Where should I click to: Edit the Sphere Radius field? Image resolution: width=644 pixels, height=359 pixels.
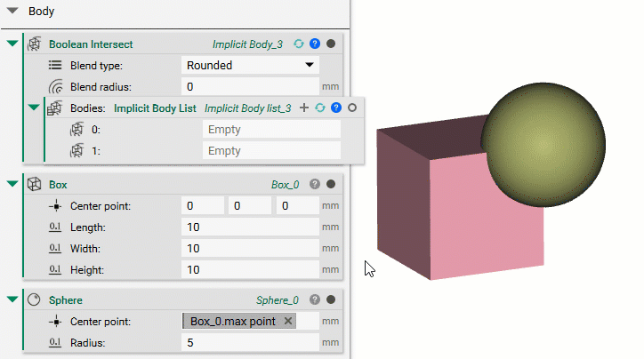[250, 343]
